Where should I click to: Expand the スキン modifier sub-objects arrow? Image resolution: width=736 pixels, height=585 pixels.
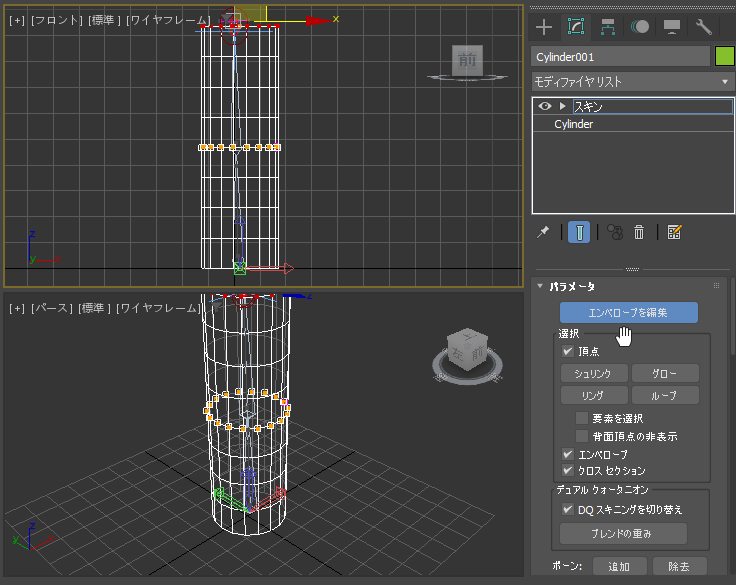click(562, 106)
